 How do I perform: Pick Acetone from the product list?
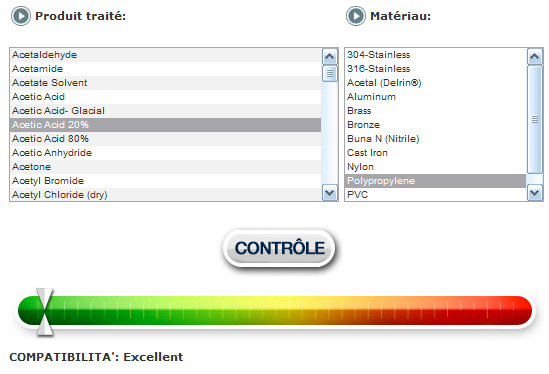166,167
